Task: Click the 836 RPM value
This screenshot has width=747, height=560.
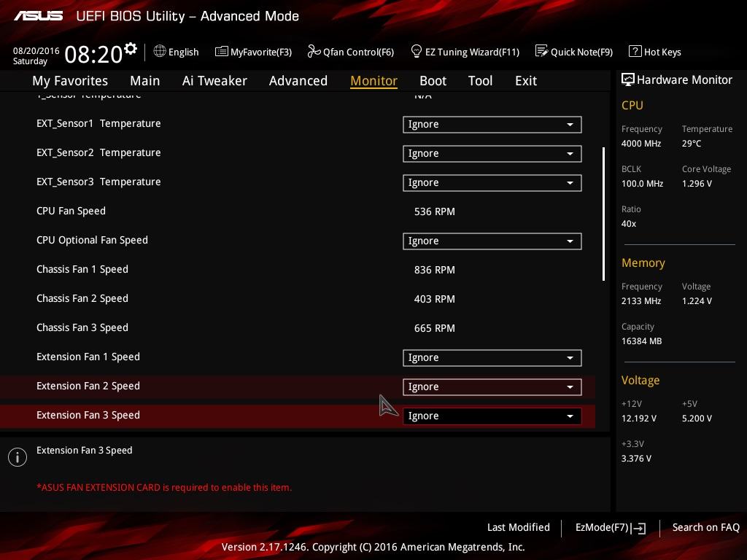Action: pyautogui.click(x=435, y=270)
